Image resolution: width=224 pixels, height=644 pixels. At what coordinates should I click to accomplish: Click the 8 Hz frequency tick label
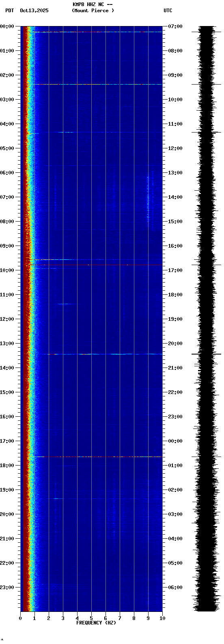pyautogui.click(x=134, y=618)
